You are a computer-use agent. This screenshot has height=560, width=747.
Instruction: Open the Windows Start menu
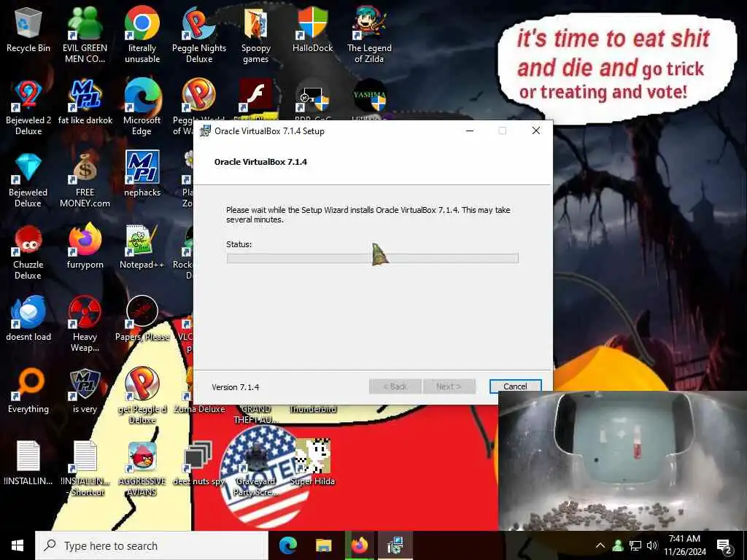(x=18, y=545)
